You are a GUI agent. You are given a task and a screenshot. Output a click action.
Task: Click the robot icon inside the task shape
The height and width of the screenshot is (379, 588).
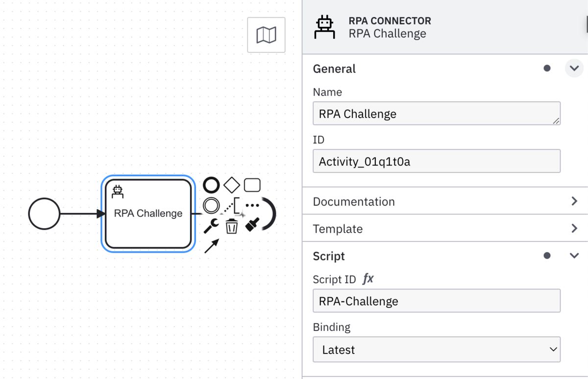117,191
